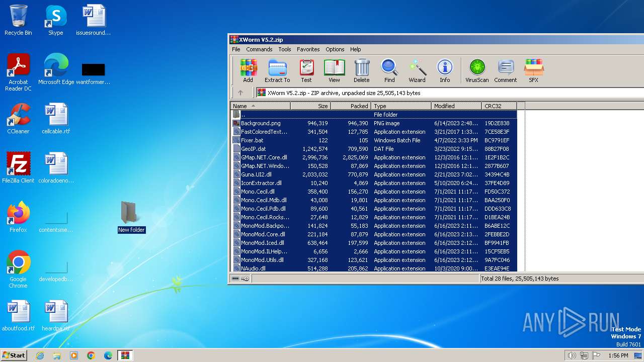Click the drive/key status icon in WinRAR

pyautogui.click(x=240, y=279)
